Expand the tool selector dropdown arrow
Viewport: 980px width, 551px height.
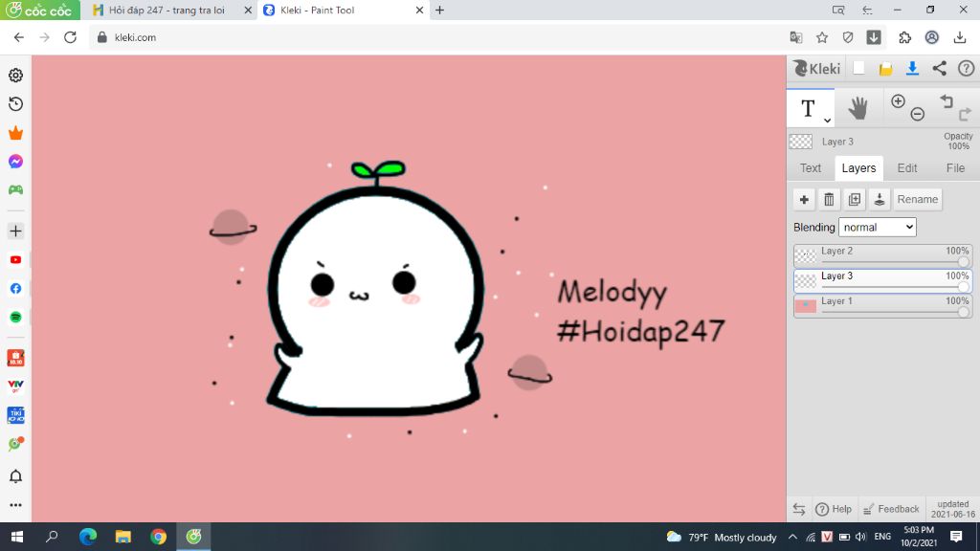[x=827, y=120]
